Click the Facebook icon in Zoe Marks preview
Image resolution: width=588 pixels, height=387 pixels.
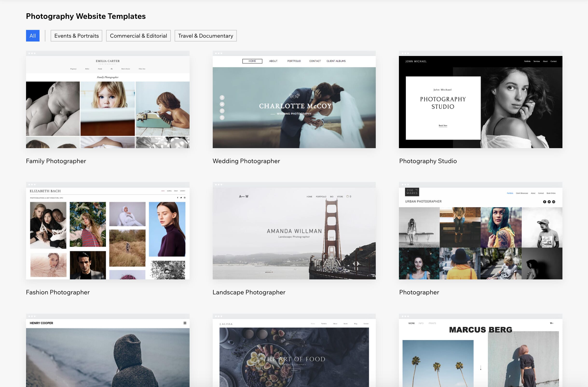pos(545,202)
